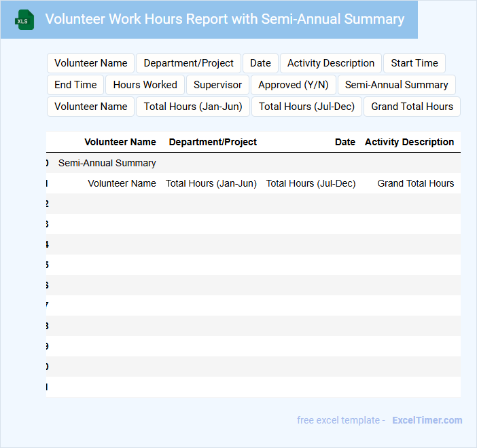Select the Supervisor tag
477x448 pixels.
pos(217,85)
